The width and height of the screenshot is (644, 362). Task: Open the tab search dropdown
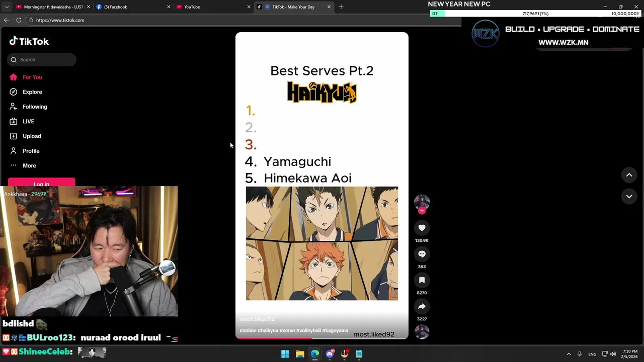pyautogui.click(x=6, y=7)
